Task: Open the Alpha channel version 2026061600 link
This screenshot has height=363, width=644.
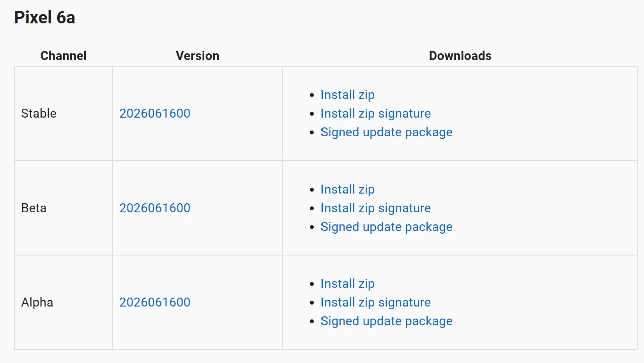Action: 155,302
